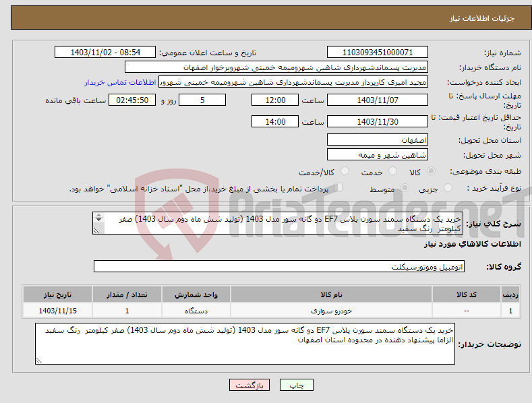Select the کالا/خدمت radio button

click(345, 171)
